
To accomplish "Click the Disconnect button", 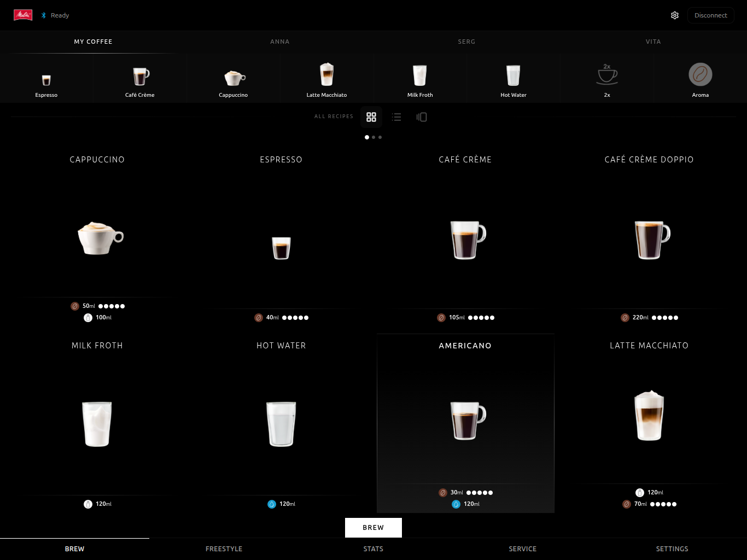I will coord(711,15).
